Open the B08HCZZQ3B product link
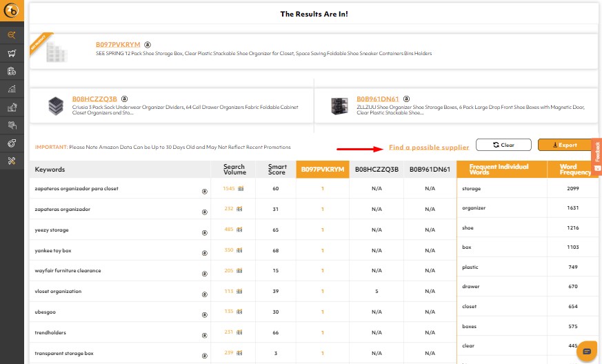The height and width of the screenshot is (364, 602). click(x=94, y=99)
